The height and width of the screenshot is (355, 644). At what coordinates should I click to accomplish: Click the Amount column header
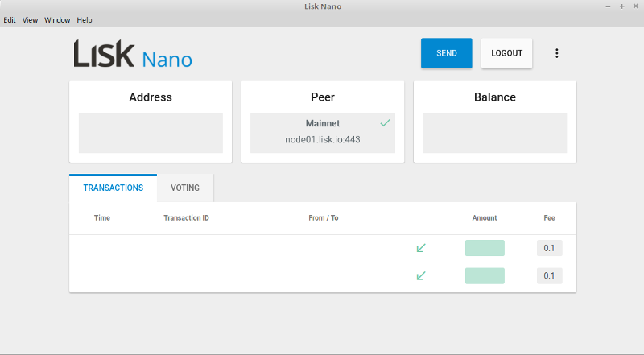click(485, 218)
